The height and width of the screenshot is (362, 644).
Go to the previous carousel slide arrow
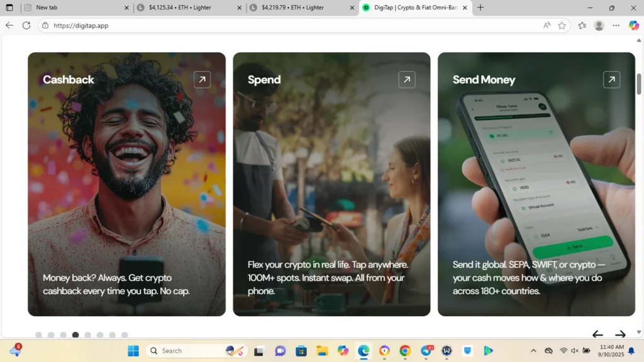tap(597, 334)
